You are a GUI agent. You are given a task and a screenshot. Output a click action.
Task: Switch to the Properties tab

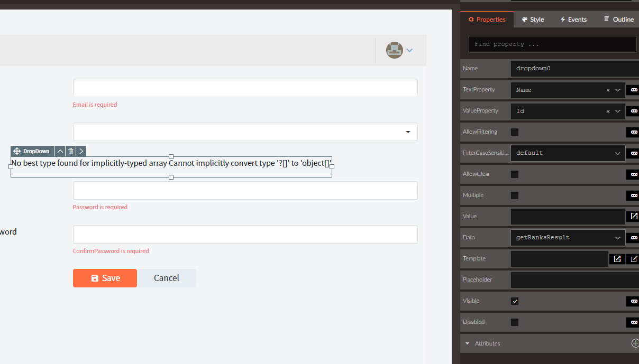tap(487, 20)
